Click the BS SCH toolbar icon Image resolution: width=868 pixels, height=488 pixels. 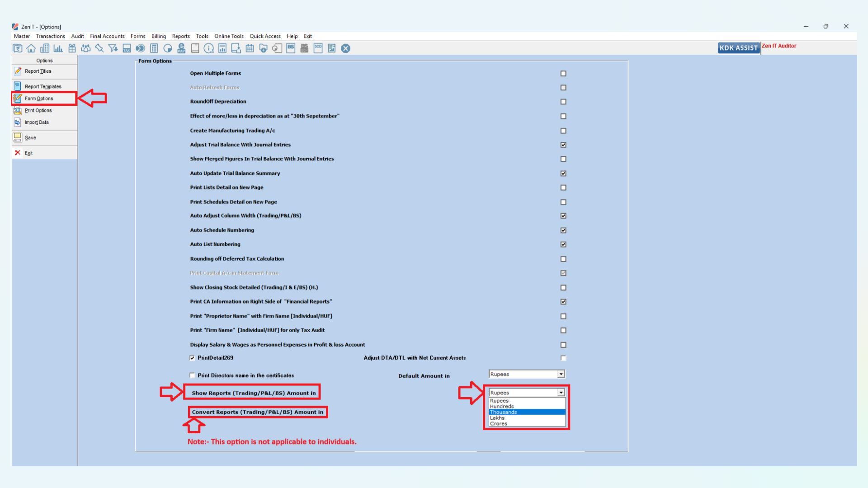tap(304, 48)
